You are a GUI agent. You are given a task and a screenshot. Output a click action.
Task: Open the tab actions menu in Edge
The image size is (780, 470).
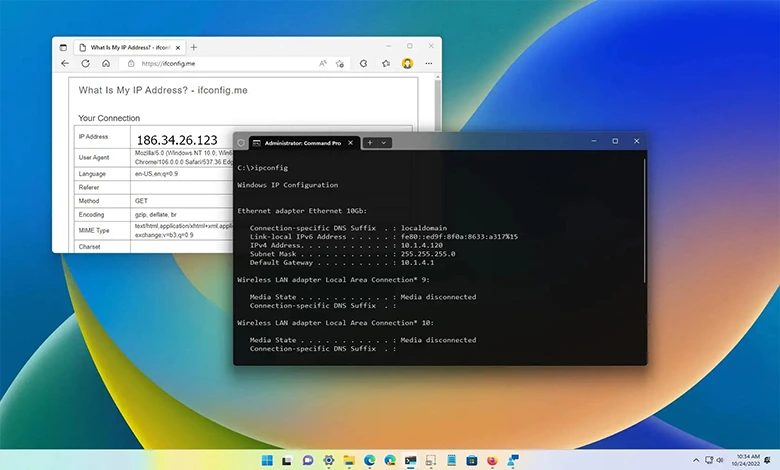point(64,47)
